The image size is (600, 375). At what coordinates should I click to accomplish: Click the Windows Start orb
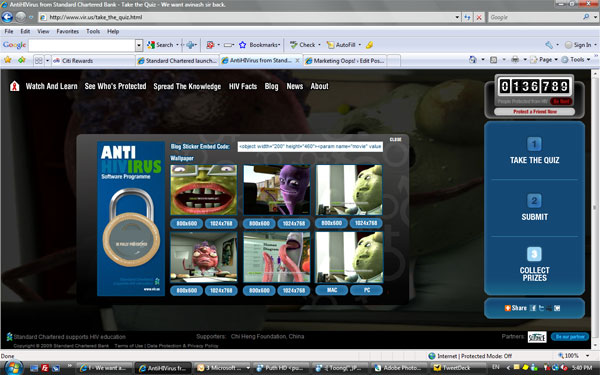13,367
